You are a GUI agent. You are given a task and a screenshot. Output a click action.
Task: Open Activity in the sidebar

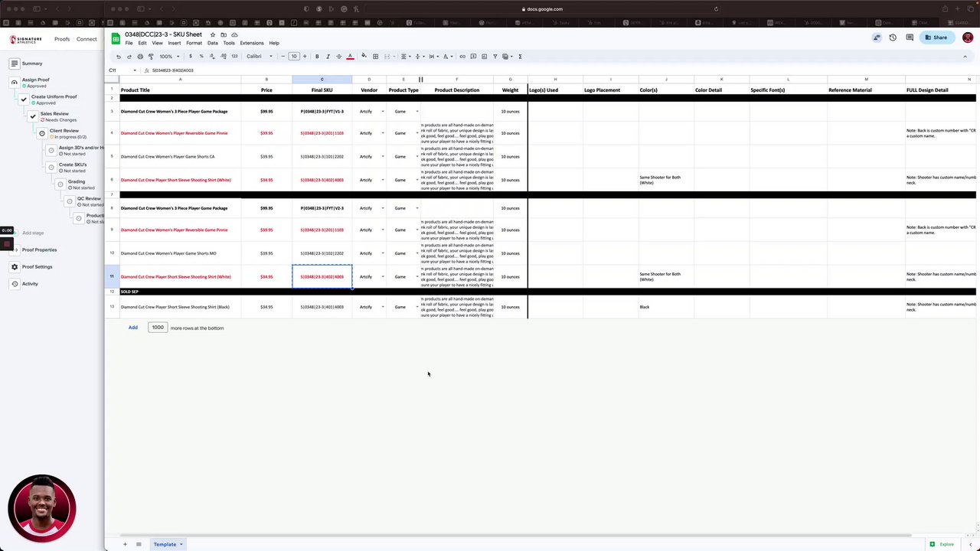(x=30, y=283)
